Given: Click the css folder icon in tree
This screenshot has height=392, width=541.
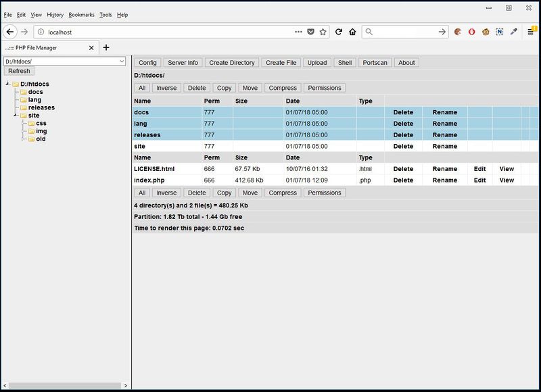Looking at the screenshot, I should click(31, 124).
